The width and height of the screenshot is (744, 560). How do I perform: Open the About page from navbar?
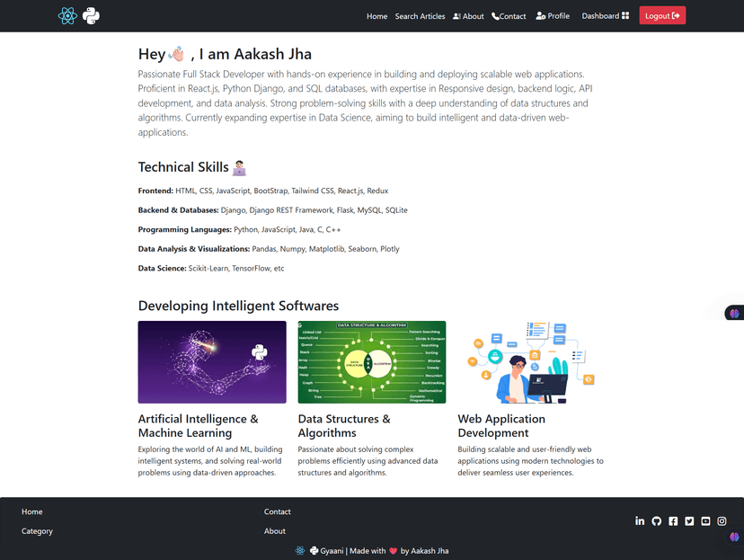click(x=468, y=16)
